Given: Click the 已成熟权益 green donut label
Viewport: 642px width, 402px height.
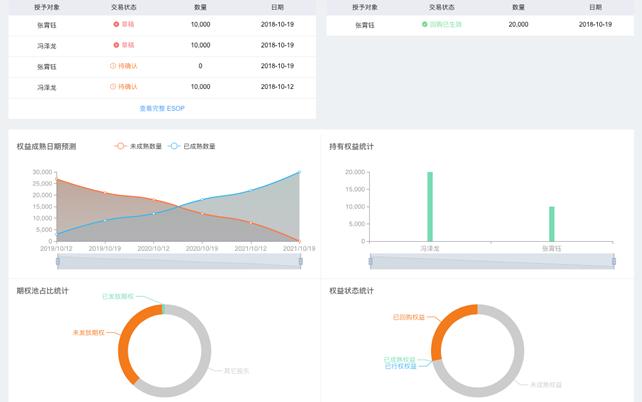Looking at the screenshot, I should pyautogui.click(x=400, y=359).
